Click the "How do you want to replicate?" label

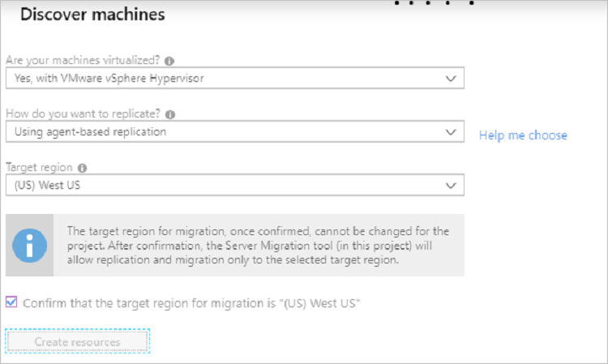point(83,114)
